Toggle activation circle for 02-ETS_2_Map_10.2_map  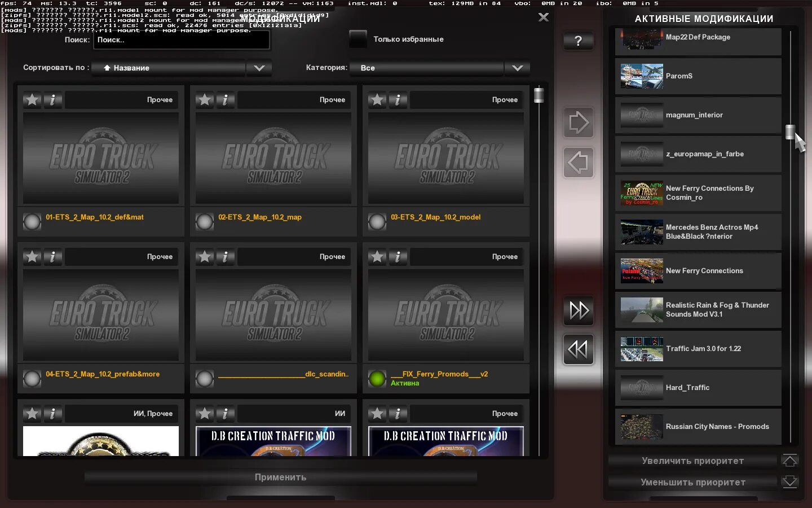(x=205, y=222)
